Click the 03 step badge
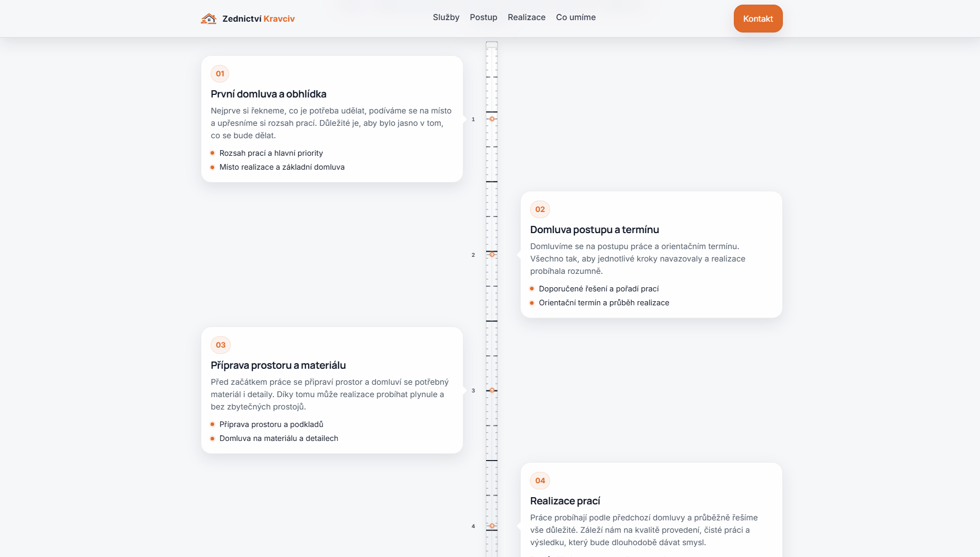The image size is (980, 557). [220, 345]
